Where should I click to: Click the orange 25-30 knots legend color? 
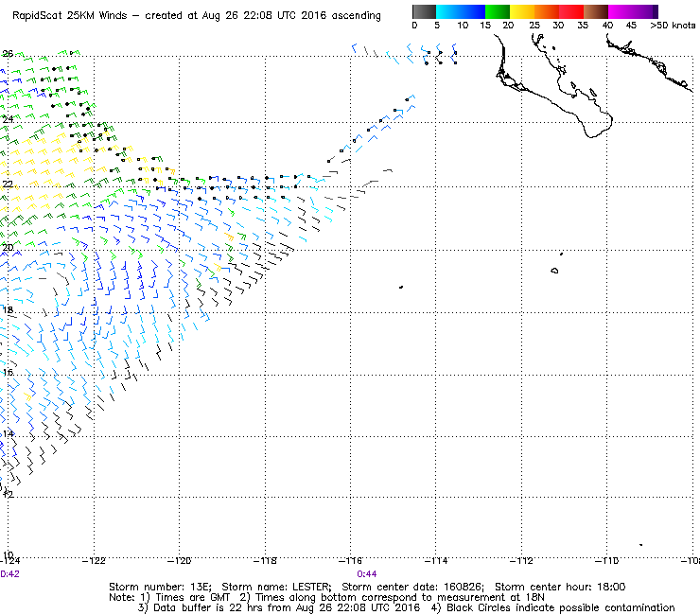click(x=547, y=11)
